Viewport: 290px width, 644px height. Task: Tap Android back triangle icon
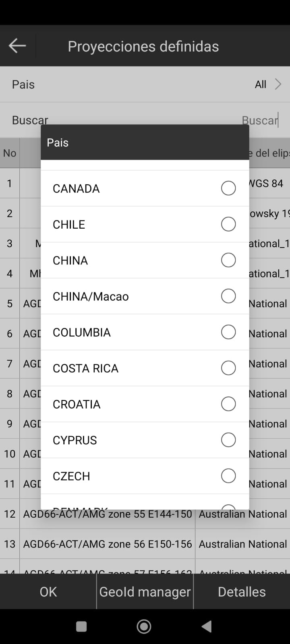(207, 626)
